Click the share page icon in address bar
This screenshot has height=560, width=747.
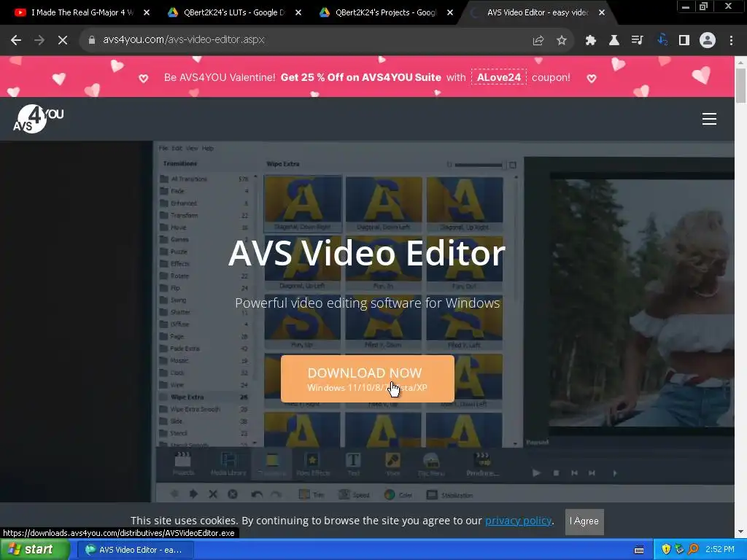538,40
